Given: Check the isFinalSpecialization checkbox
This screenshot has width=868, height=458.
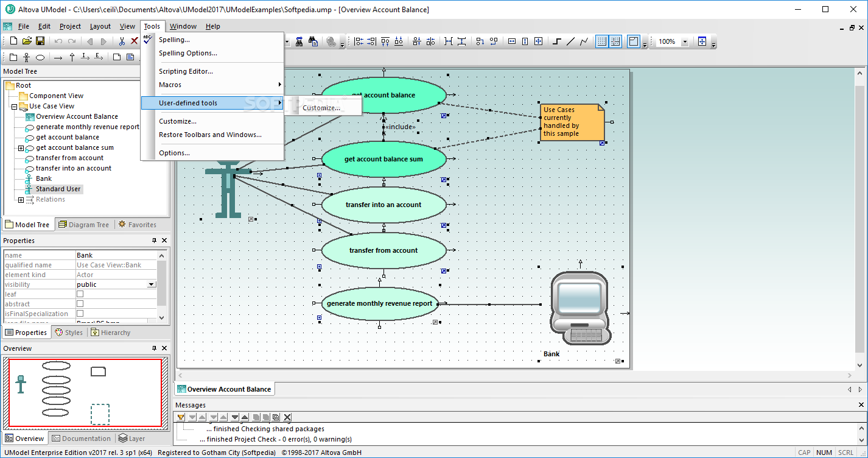Looking at the screenshot, I should click(x=80, y=314).
